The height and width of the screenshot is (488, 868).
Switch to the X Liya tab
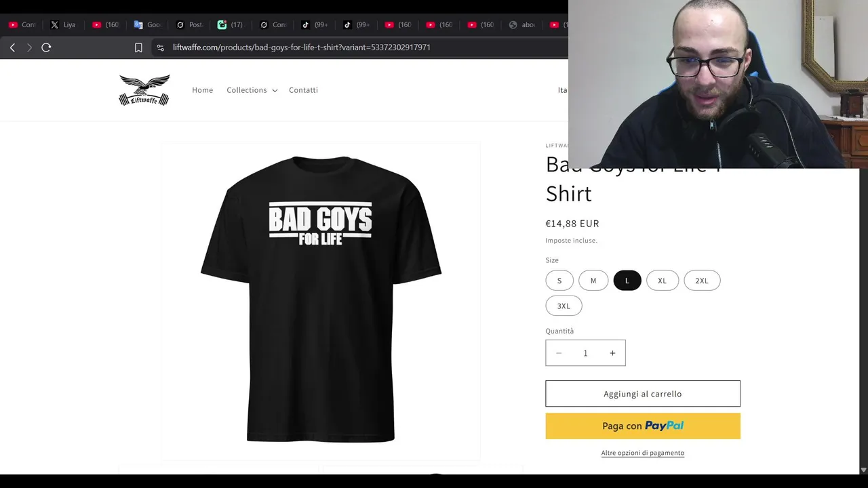click(62, 25)
